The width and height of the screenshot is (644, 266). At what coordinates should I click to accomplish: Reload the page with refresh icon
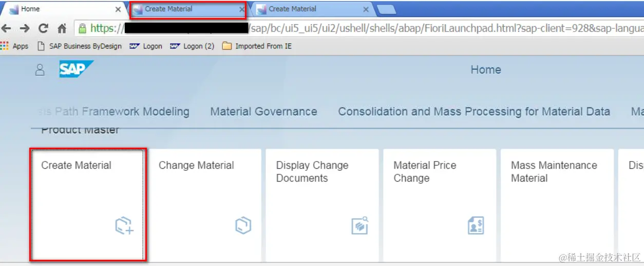(43, 28)
